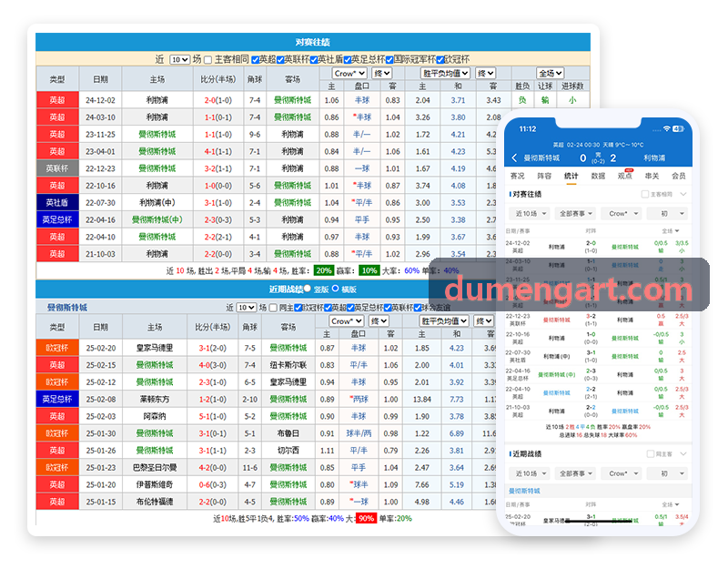The height and width of the screenshot is (569, 728).
Task: Click 英足总杯 type cell in 22-04-16 row
Action: pos(57,219)
